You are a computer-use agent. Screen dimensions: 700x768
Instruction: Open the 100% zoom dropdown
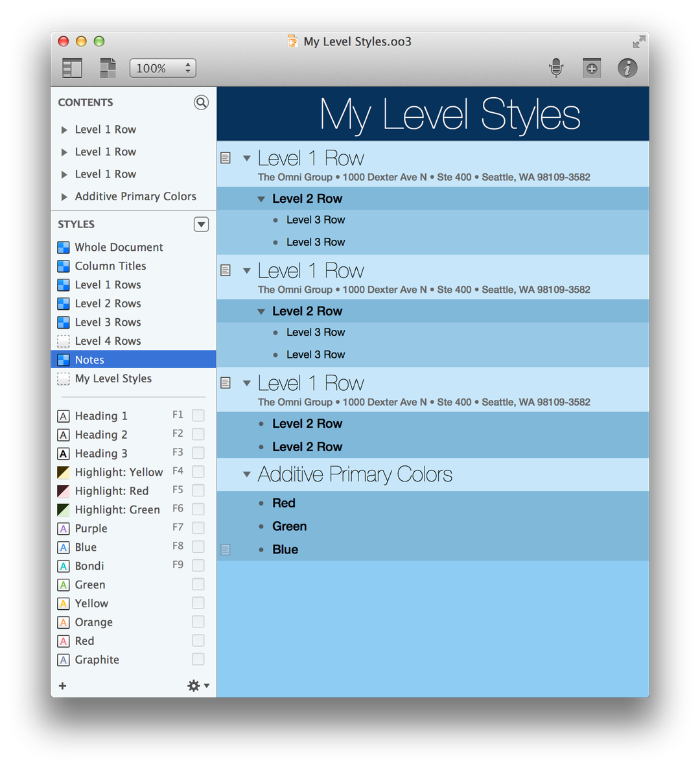[163, 68]
